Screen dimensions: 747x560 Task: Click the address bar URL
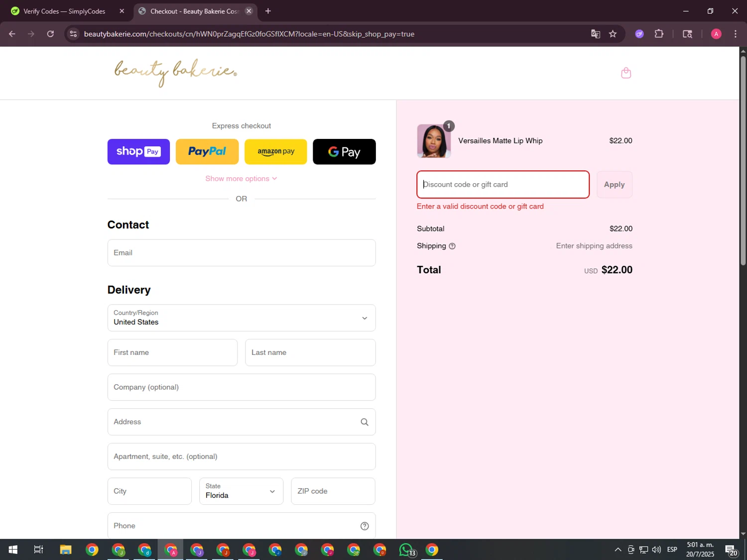249,34
